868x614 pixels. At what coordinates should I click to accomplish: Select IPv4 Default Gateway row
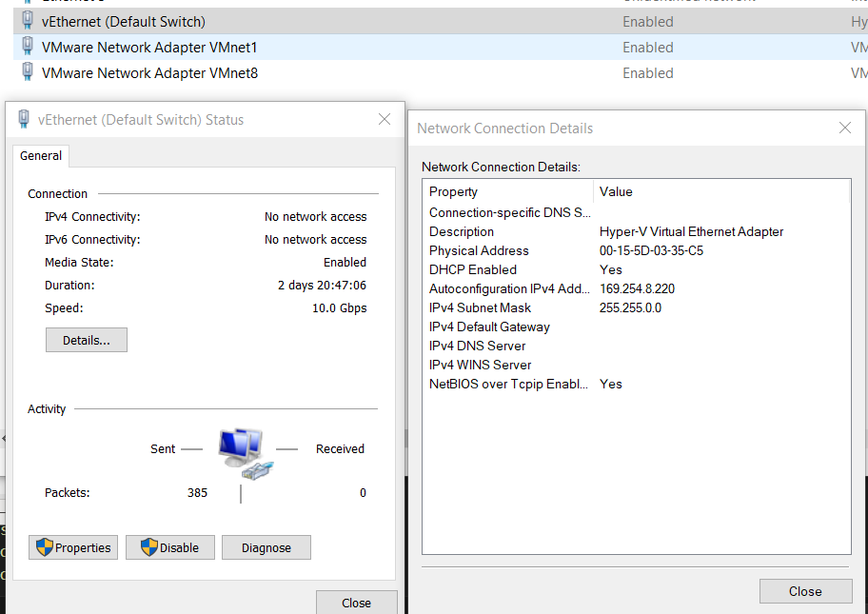pos(637,327)
